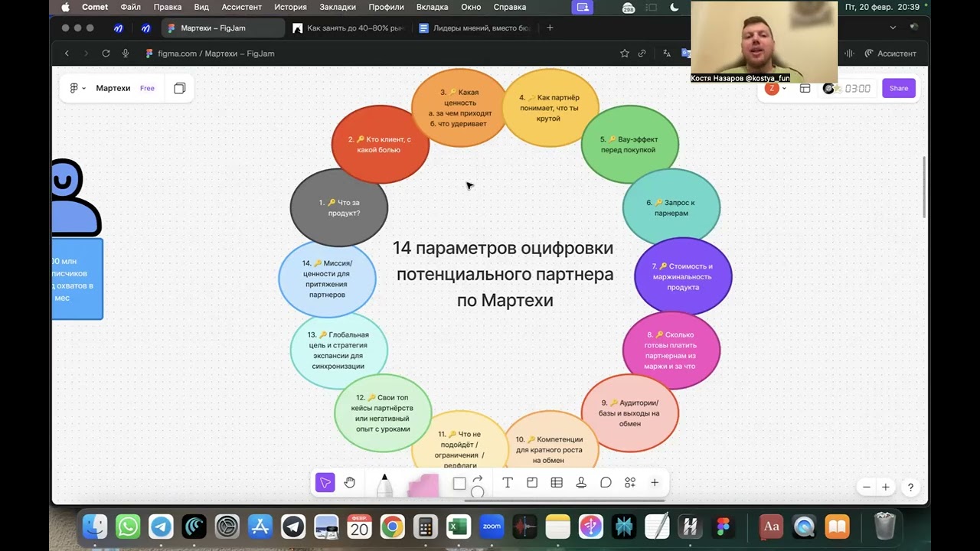The height and width of the screenshot is (551, 980).
Task: Open WhatsApp from the Dock
Action: (x=128, y=527)
